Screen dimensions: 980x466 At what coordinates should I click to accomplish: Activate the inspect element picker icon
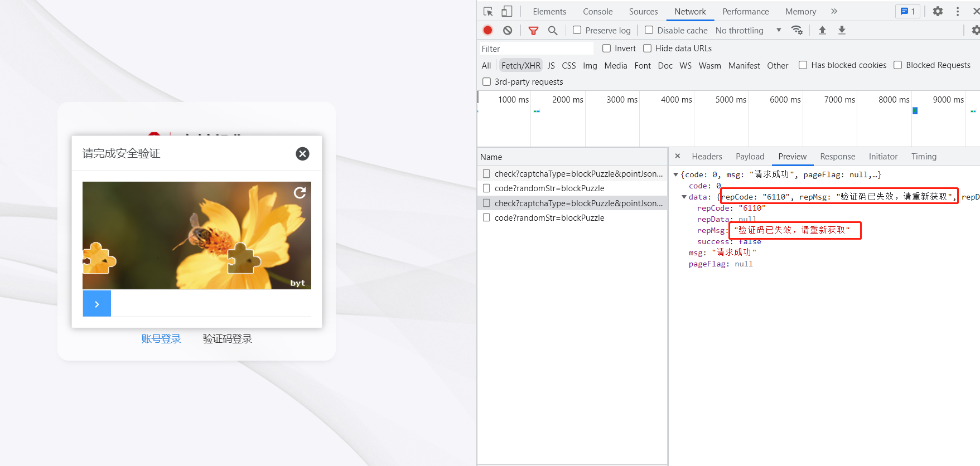point(488,11)
